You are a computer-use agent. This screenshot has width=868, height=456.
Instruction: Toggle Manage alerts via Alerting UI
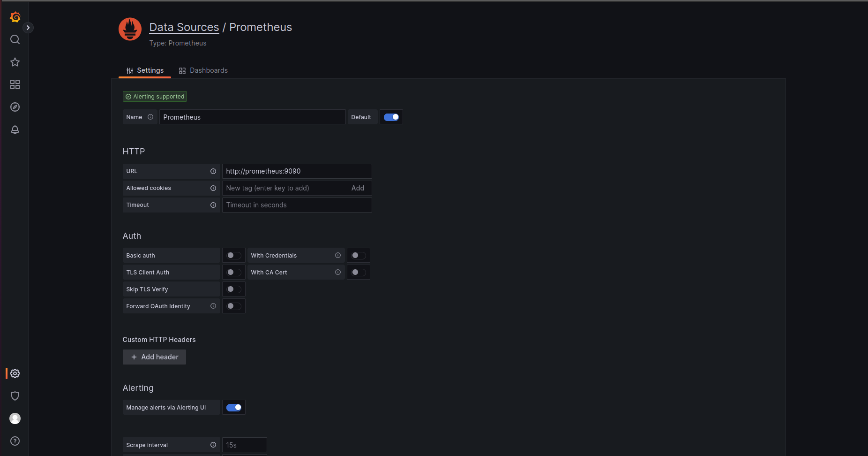click(x=234, y=408)
